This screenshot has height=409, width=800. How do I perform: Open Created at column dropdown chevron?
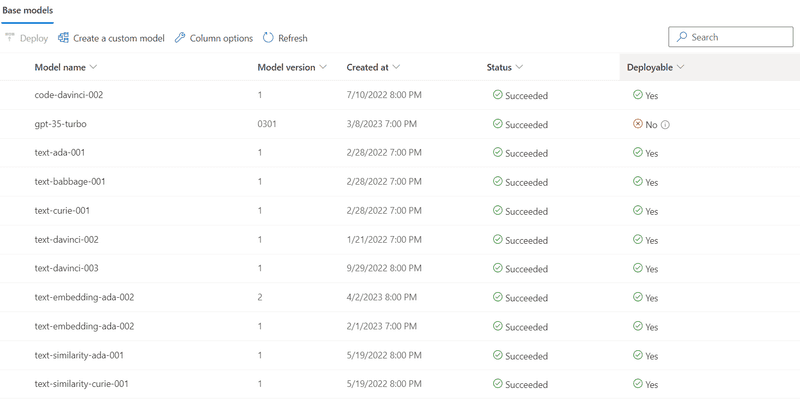[396, 67]
